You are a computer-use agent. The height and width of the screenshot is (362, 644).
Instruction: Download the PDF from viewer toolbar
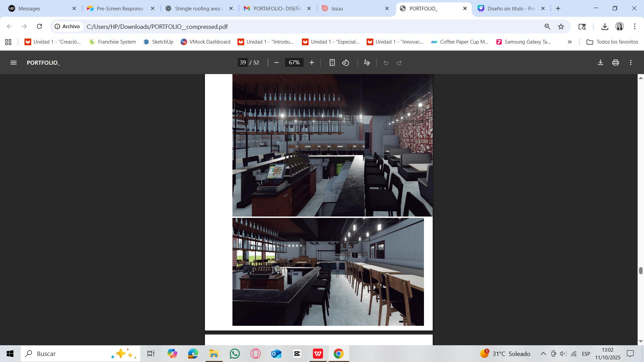600,63
